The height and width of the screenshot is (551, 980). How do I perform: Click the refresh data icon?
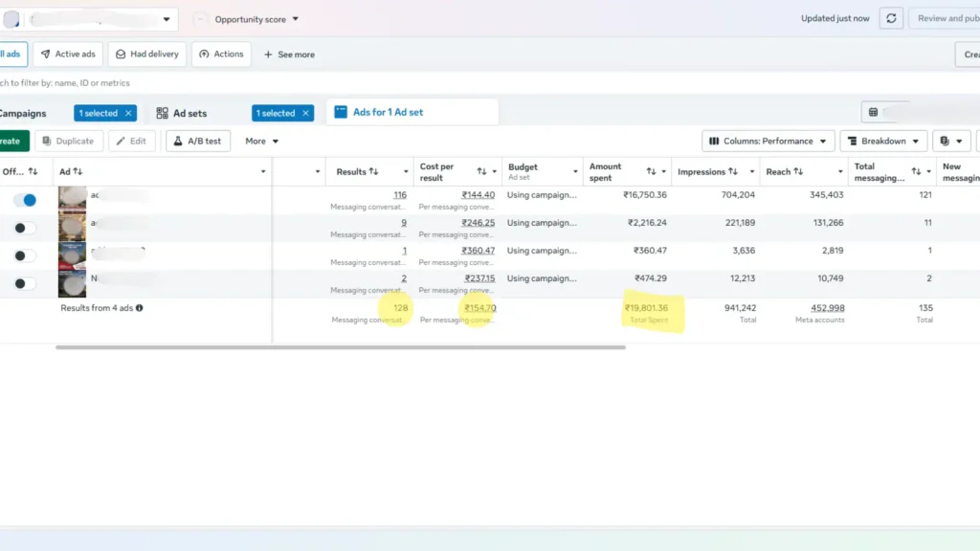(x=891, y=19)
